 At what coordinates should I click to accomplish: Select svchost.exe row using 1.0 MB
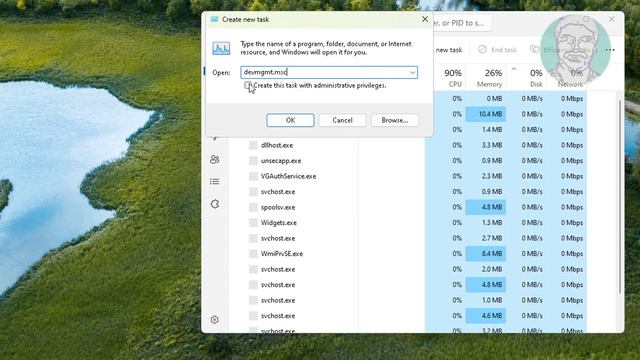[278, 300]
